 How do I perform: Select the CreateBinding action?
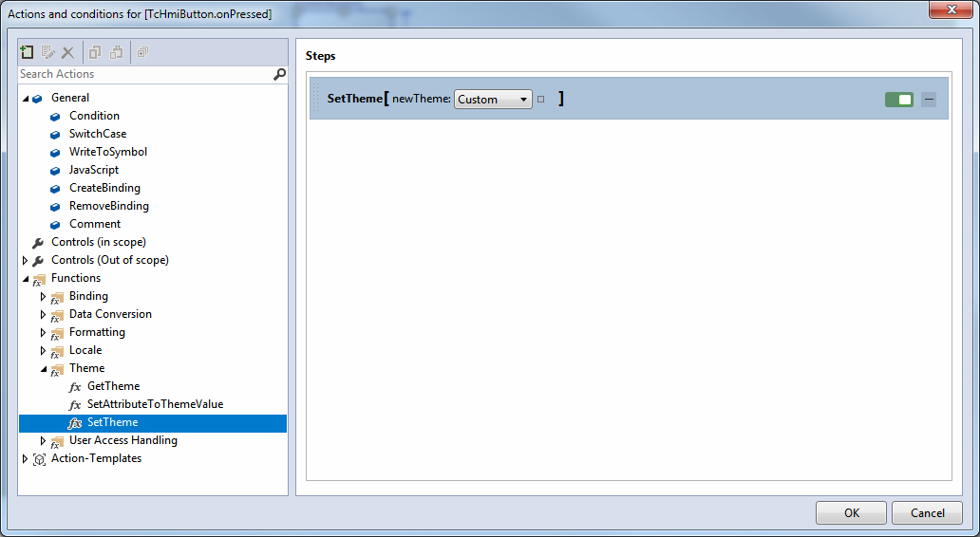point(104,188)
